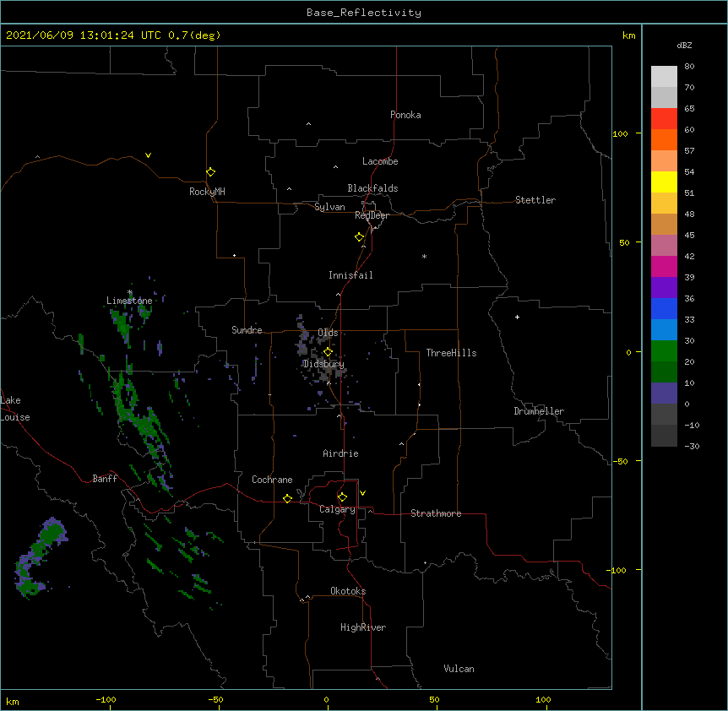Click the green 30 dBZ color swatch
The width and height of the screenshot is (728, 711).
click(x=664, y=351)
